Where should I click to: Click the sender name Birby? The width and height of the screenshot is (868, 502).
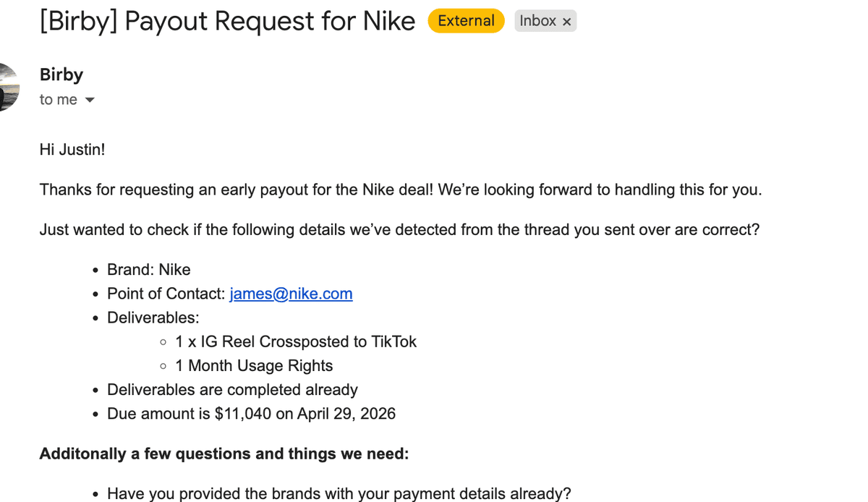(61, 75)
